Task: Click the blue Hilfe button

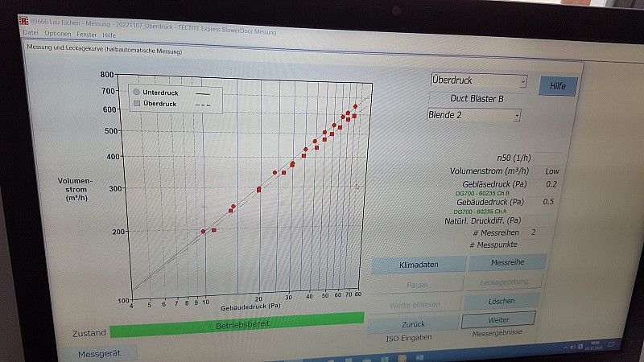Action: point(558,86)
